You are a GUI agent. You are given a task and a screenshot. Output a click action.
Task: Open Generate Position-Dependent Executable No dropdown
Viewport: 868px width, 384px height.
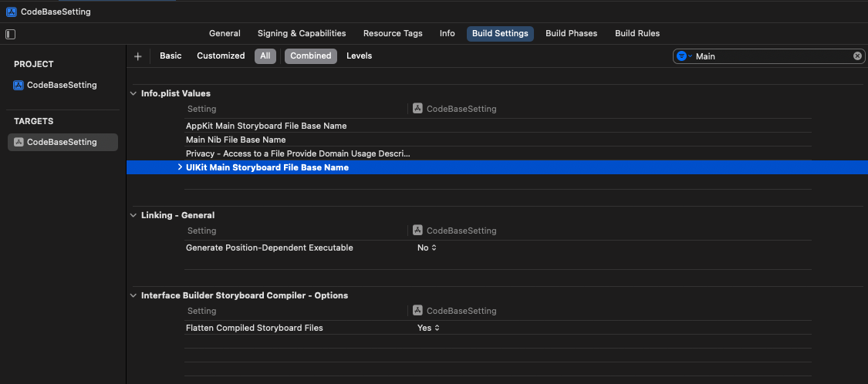coord(427,248)
